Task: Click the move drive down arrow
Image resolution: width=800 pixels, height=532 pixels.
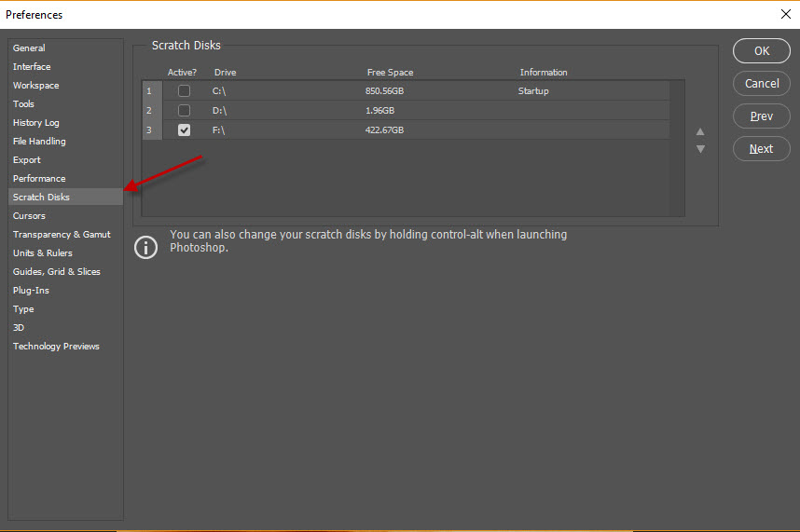Action: point(700,149)
